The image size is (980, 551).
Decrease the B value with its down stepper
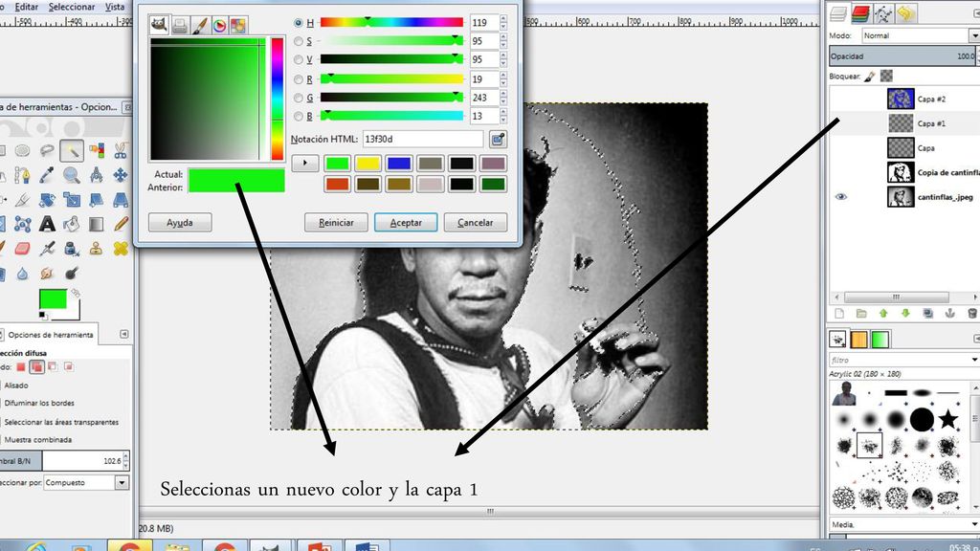point(503,120)
